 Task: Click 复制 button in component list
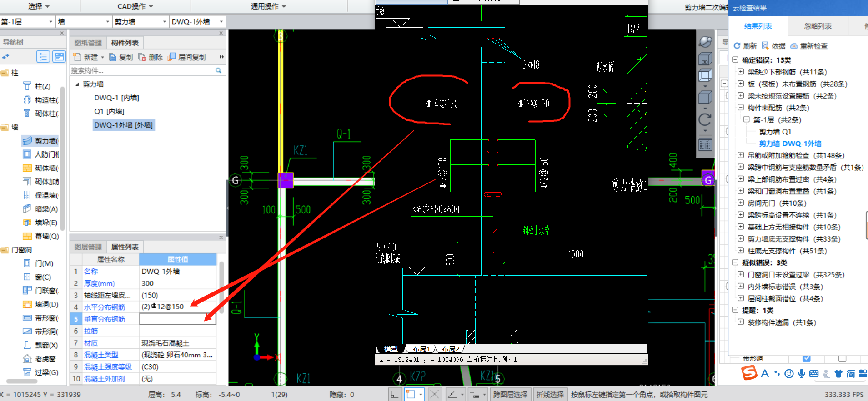point(121,57)
